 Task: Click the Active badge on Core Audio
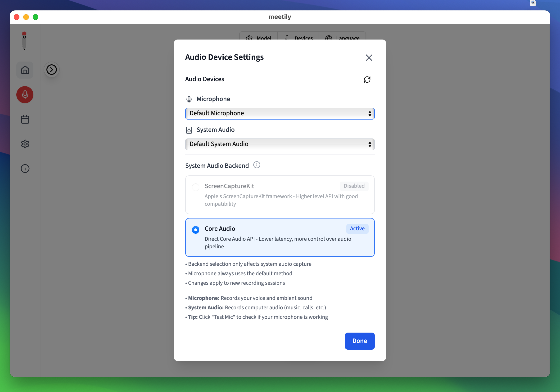357,229
